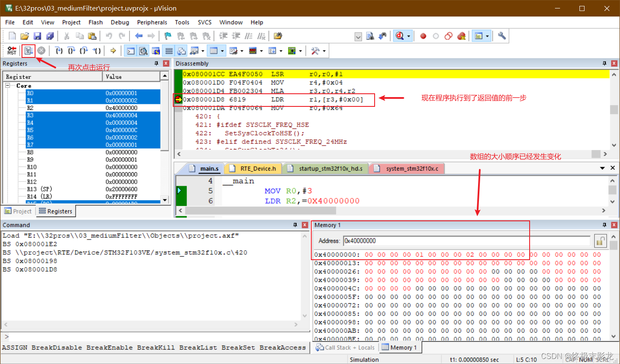620x364 pixels.
Task: Open the Debug menu
Action: 120,22
